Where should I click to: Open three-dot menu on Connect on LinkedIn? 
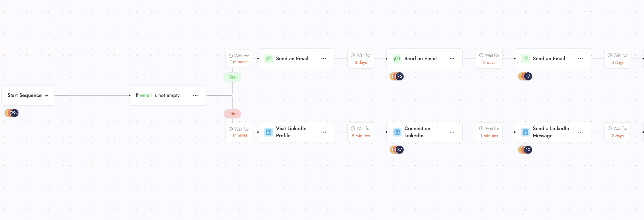[452, 132]
